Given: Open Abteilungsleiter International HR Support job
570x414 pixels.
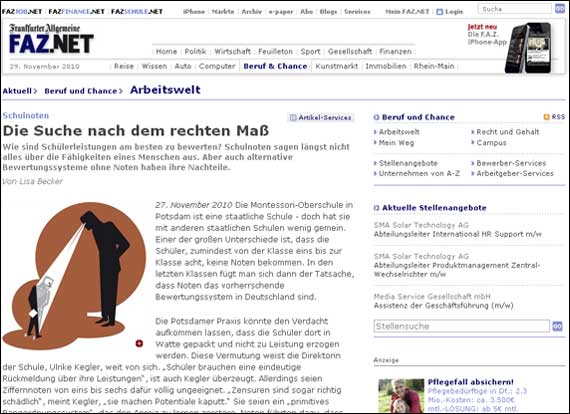Looking at the screenshot, I should 458,234.
